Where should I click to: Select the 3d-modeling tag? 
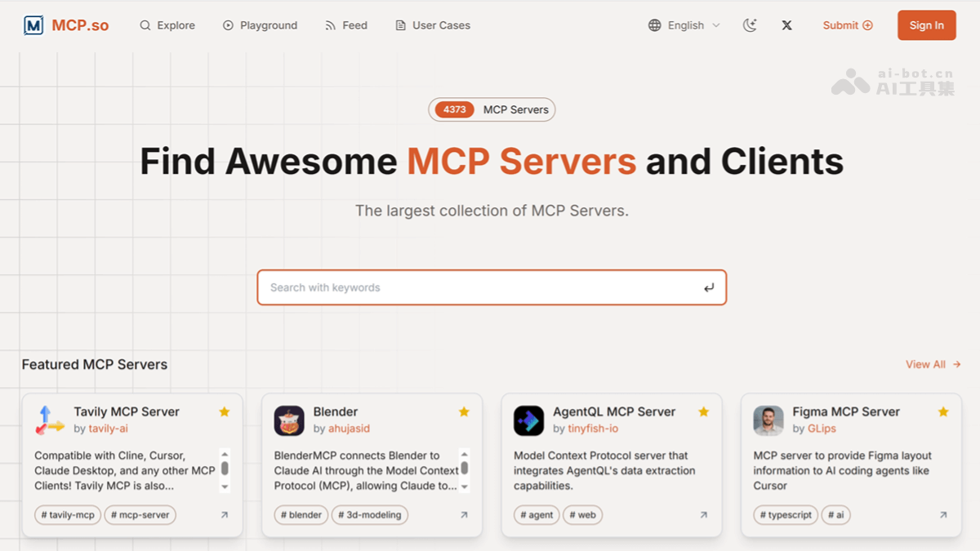[369, 515]
